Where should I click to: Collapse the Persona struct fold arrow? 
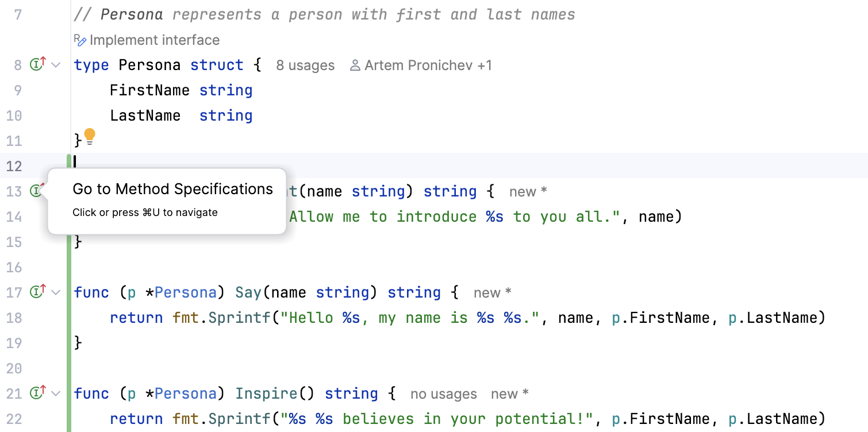point(56,65)
